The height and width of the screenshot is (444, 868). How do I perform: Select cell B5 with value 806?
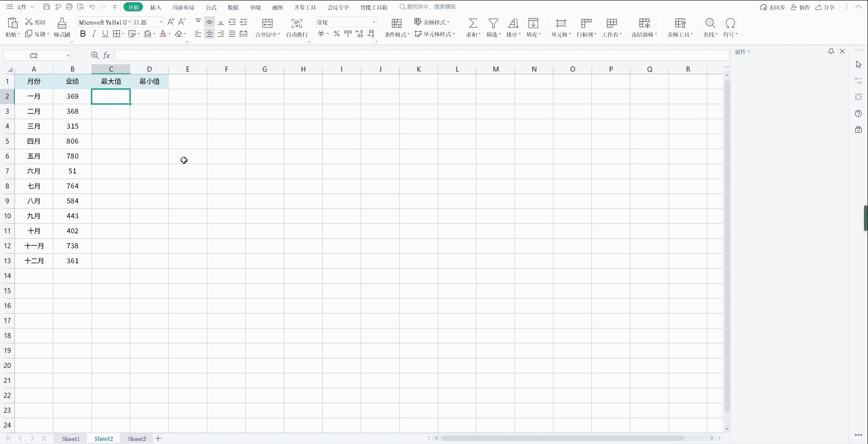pos(72,141)
